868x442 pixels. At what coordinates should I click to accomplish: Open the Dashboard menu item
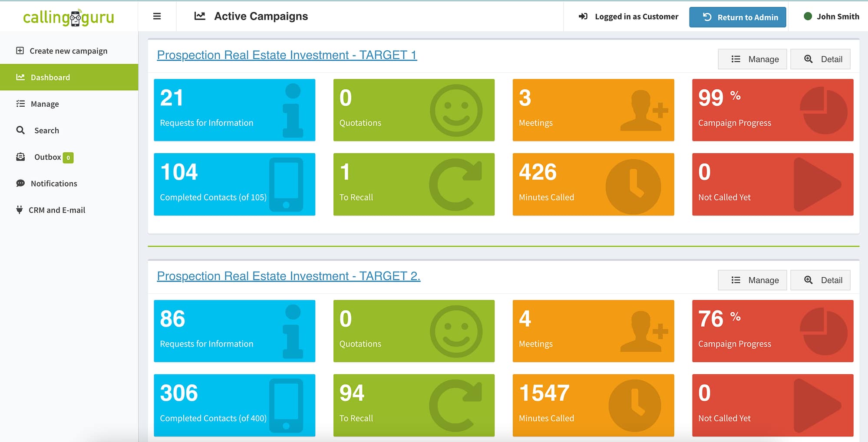pos(50,77)
